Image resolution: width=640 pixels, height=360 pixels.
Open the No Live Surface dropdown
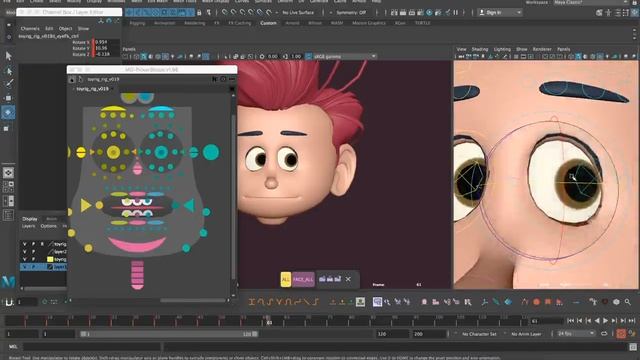298,13
